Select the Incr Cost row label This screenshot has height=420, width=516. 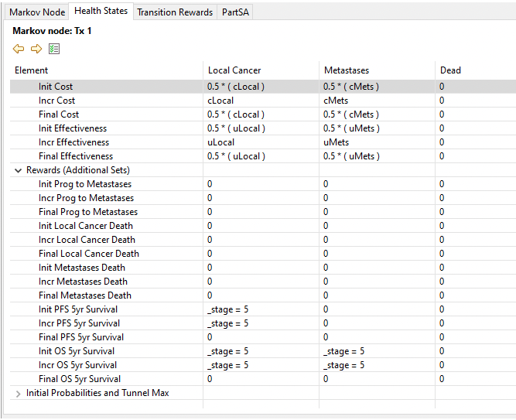coord(56,101)
